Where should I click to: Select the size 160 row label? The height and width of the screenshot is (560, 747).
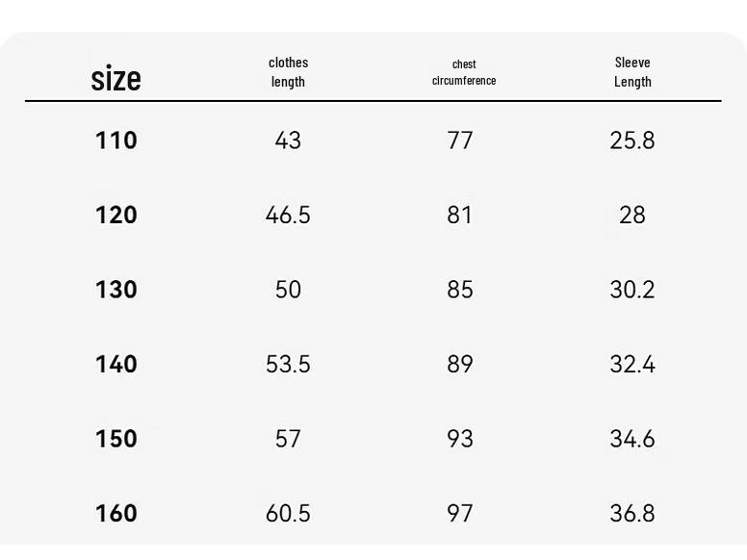pyautogui.click(x=116, y=514)
